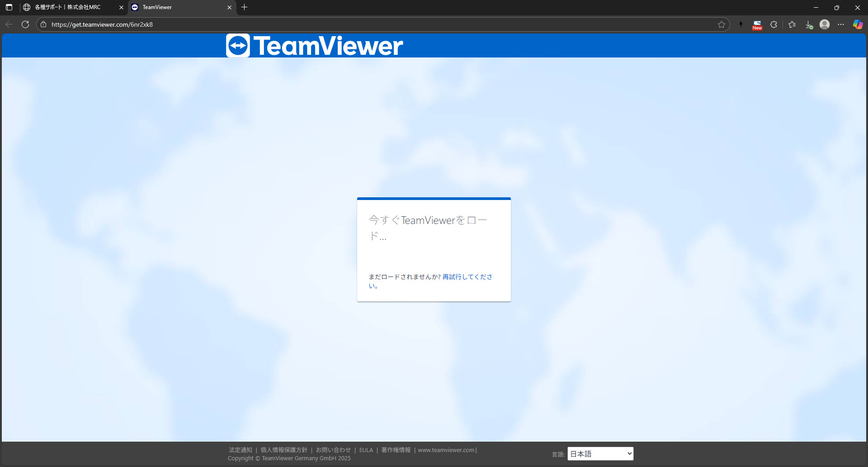Image resolution: width=868 pixels, height=467 pixels.
Task: Open the Favorites list icon in the toolbar
Action: click(792, 24)
